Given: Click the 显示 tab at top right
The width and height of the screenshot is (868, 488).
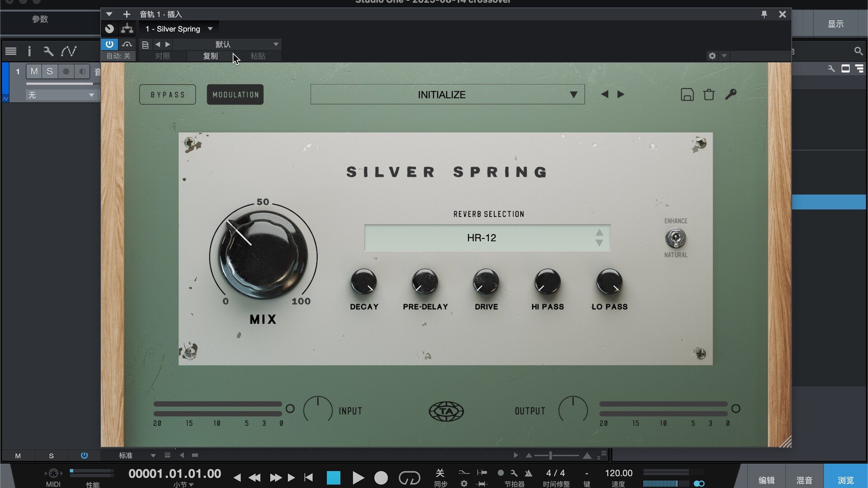Looking at the screenshot, I should click(x=835, y=24).
